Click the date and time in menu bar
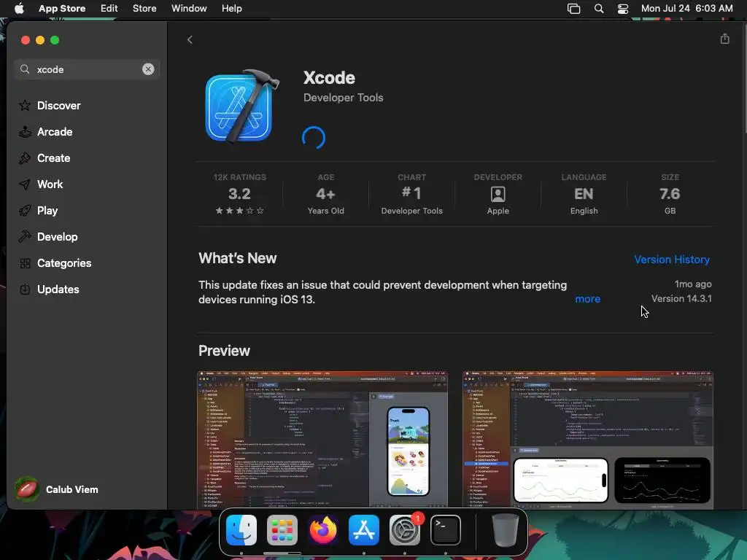 pos(686,9)
